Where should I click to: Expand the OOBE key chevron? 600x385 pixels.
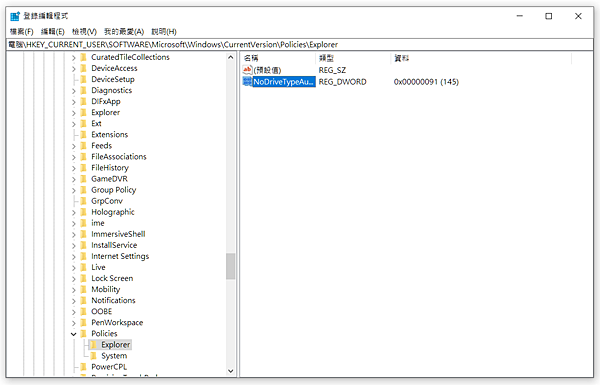point(74,312)
